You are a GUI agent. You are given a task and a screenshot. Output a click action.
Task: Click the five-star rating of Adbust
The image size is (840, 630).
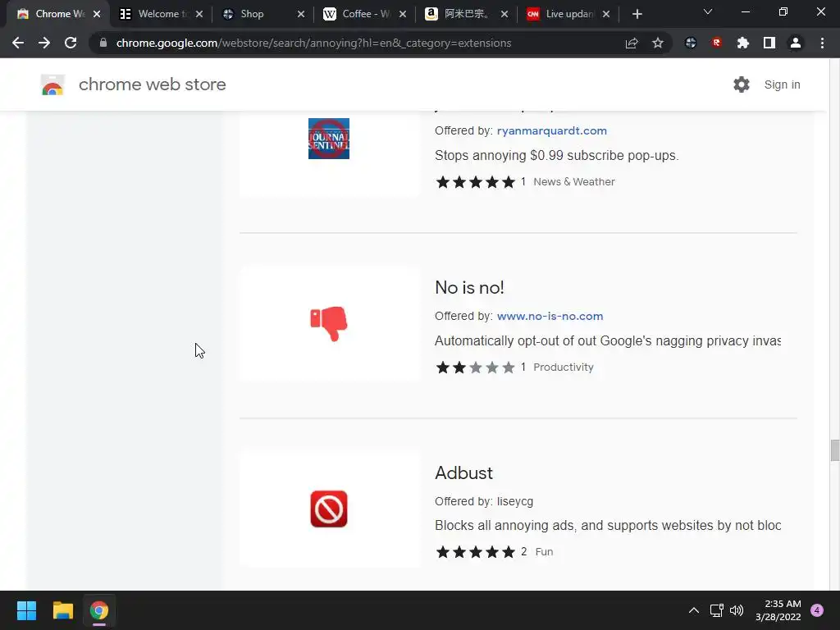click(475, 552)
